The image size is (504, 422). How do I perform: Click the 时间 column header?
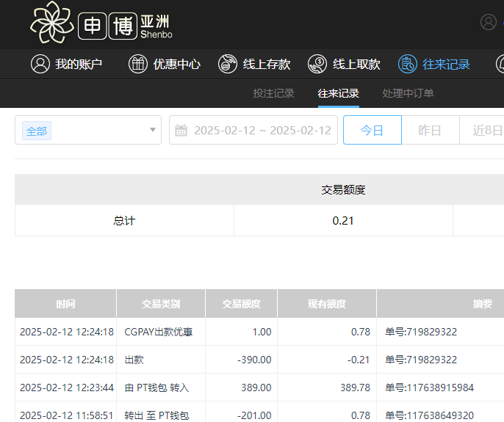65,304
